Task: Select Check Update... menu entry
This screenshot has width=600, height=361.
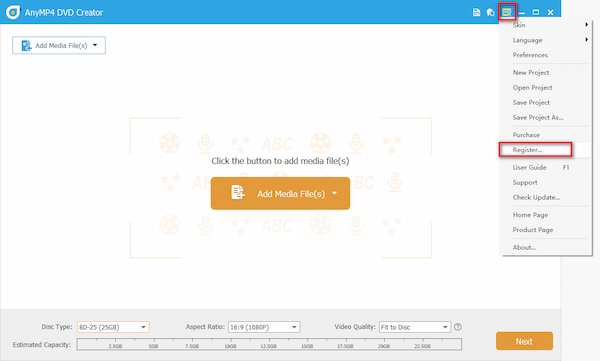Action: pyautogui.click(x=536, y=197)
